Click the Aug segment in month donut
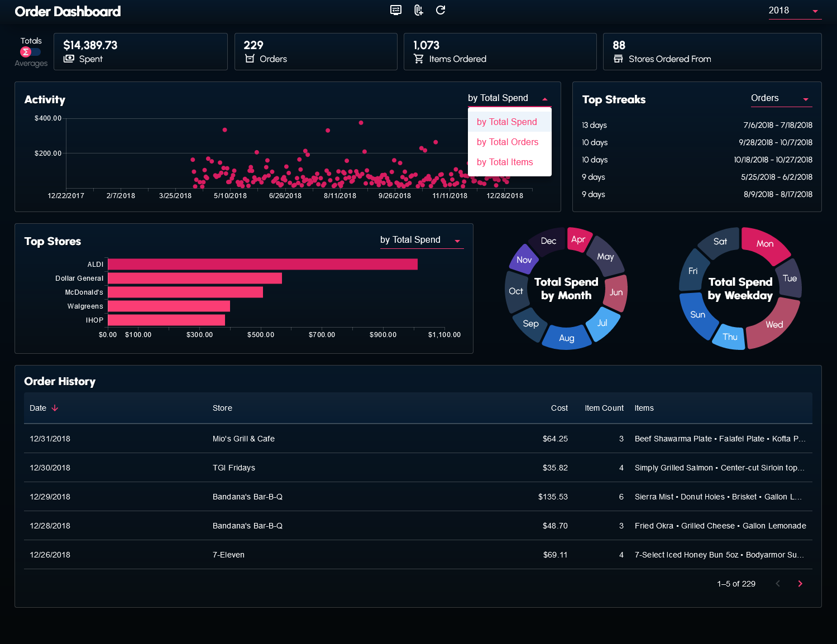 567,338
